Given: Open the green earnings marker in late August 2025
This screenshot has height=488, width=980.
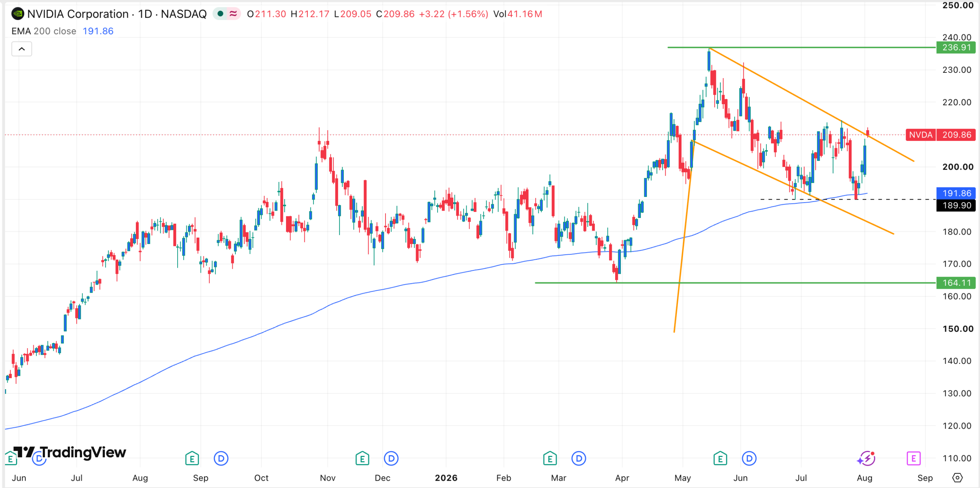Looking at the screenshot, I should (192, 458).
